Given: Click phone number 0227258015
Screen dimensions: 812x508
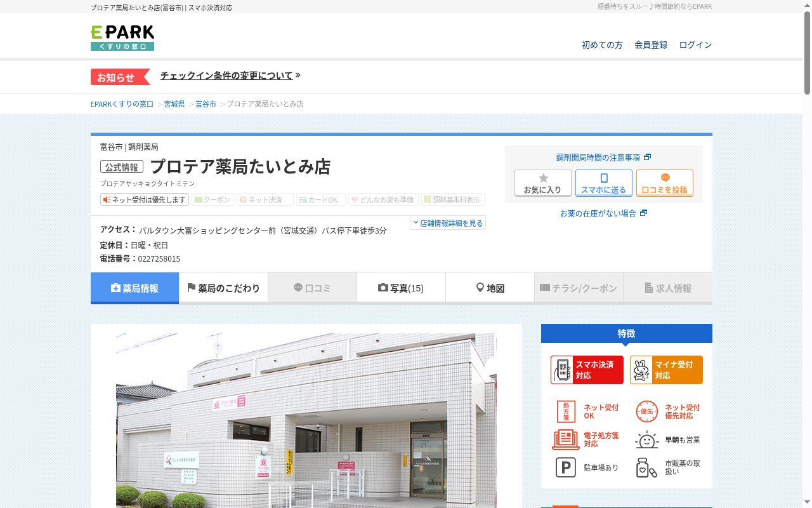Looking at the screenshot, I should (x=159, y=259).
